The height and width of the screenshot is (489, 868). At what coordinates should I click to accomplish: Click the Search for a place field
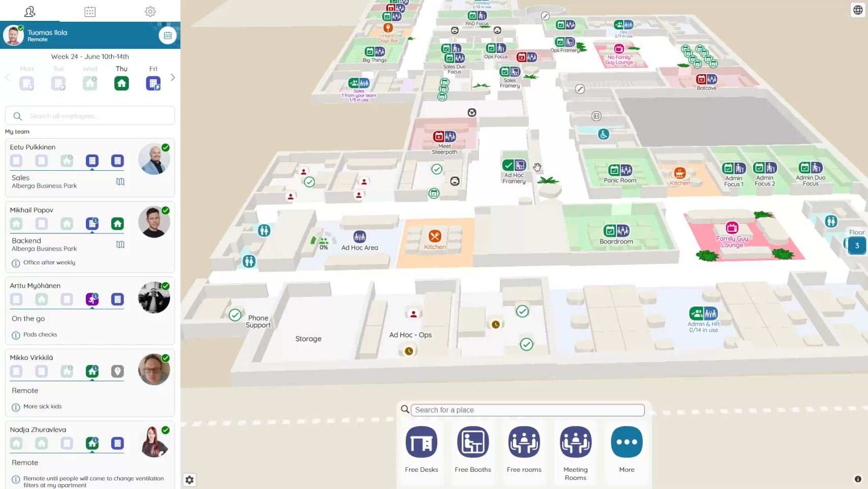click(x=527, y=410)
